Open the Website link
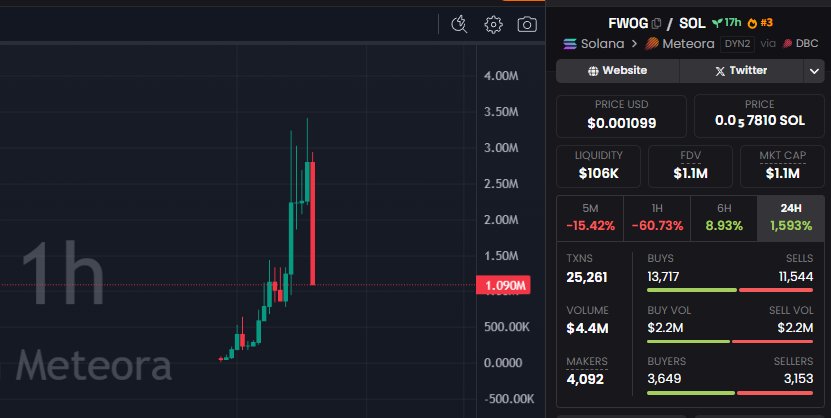This screenshot has height=418, width=831. tap(617, 71)
